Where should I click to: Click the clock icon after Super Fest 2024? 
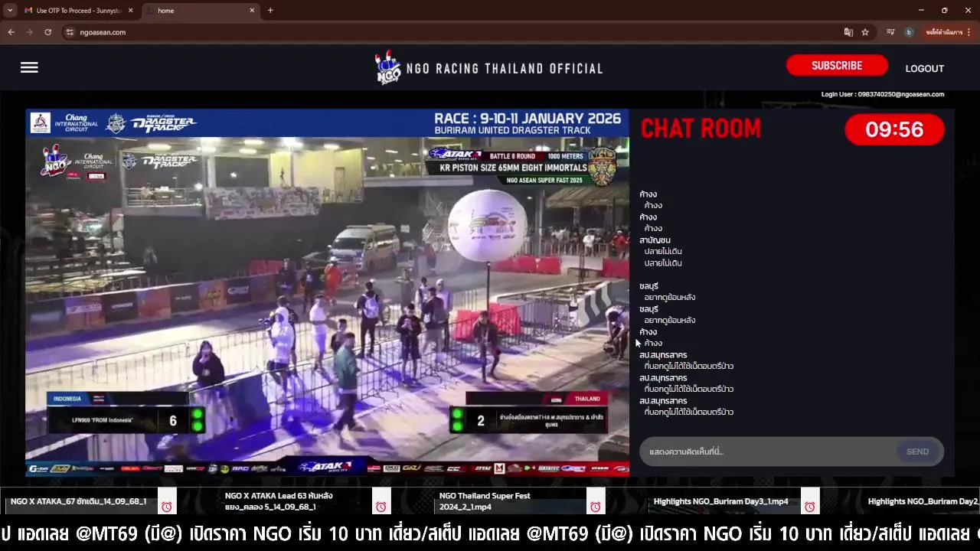point(595,507)
